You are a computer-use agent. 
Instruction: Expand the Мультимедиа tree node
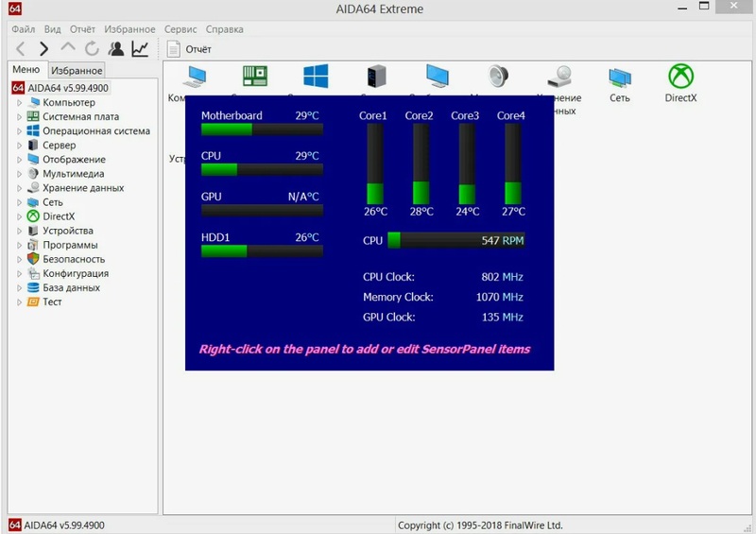(19, 174)
